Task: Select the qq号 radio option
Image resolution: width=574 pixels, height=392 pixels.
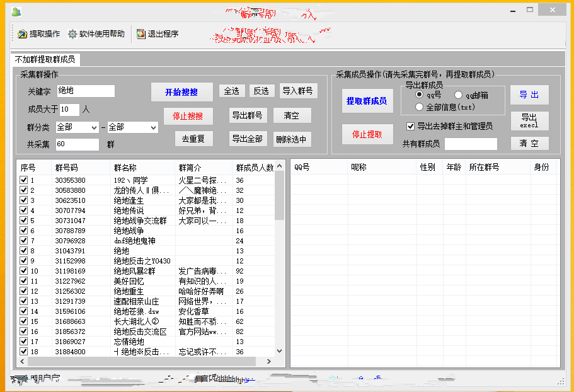Action: [420, 95]
